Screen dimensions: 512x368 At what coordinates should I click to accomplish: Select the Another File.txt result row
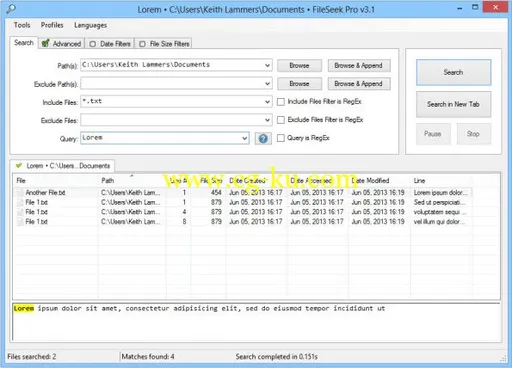[x=243, y=193]
